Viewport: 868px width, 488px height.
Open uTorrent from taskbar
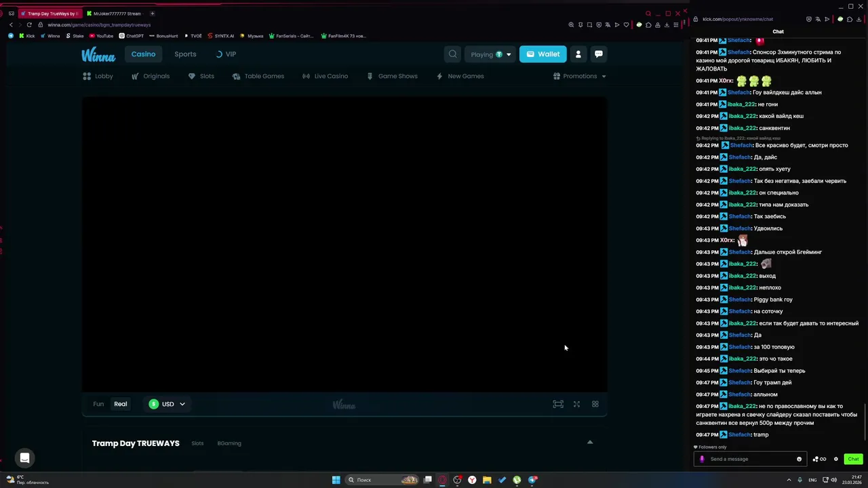tap(517, 480)
